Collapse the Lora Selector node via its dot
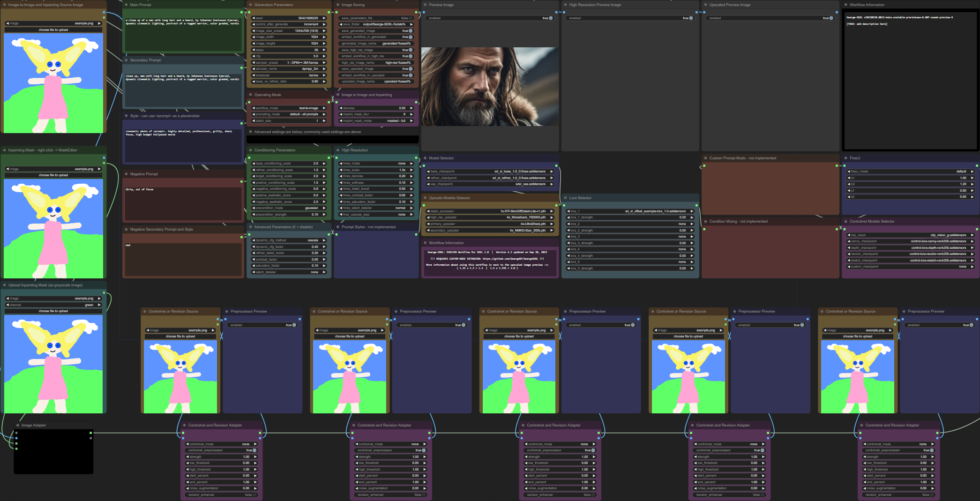This screenshot has width=980, height=501. (566, 198)
